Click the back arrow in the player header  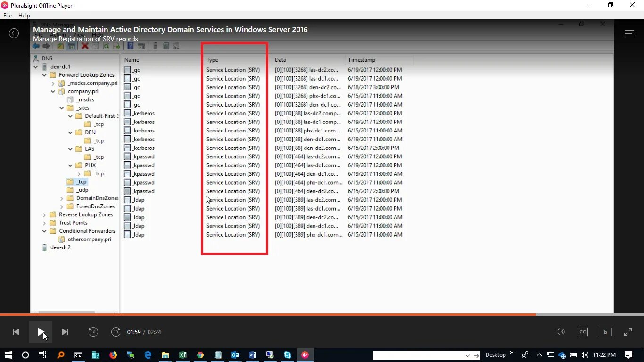14,33
